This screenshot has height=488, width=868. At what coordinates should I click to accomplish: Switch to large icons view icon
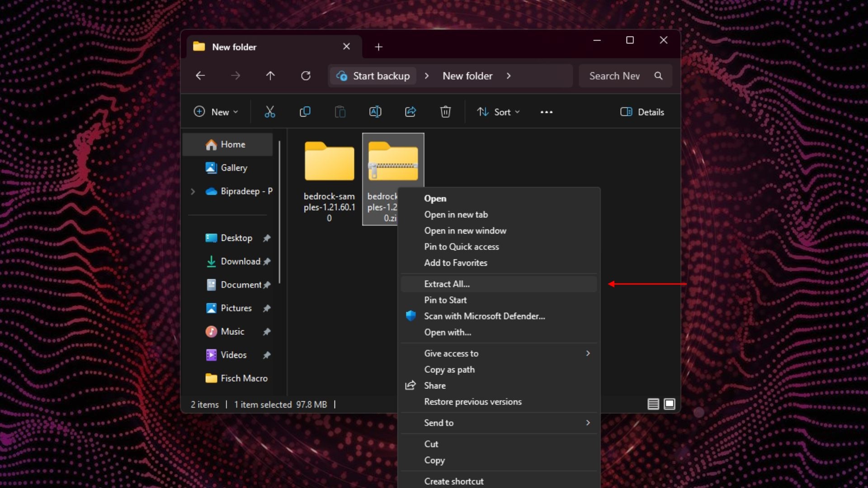tap(670, 404)
